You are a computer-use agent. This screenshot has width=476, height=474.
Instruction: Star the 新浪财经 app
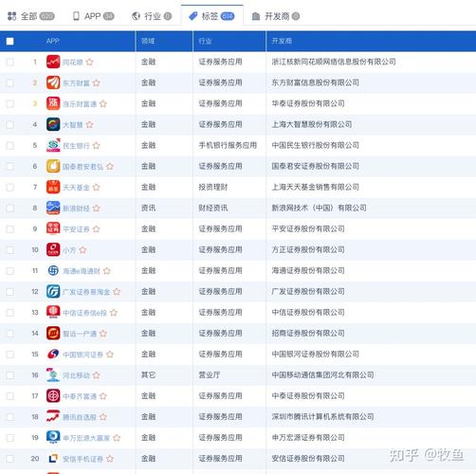pyautogui.click(x=97, y=208)
